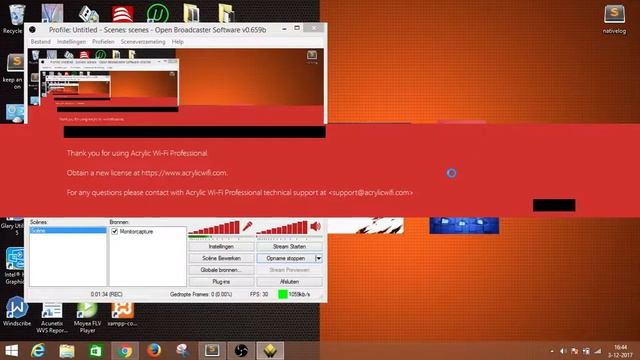Click the 'Gedropte Frames: 0 (0.00%)' status text

click(201, 294)
